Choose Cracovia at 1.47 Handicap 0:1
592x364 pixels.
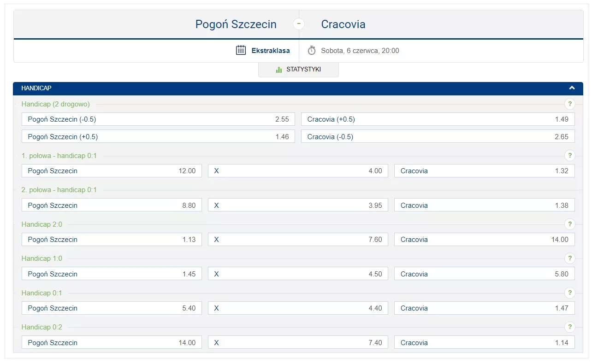(485, 308)
